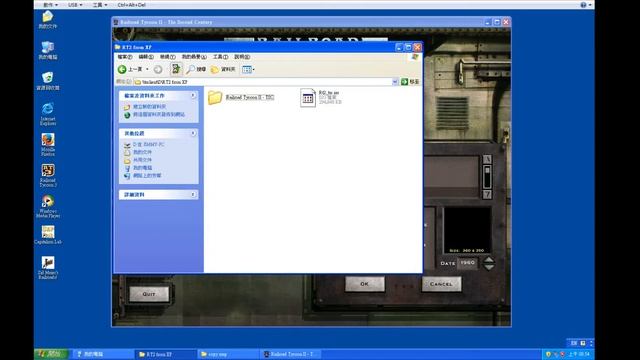Click the Make a new folder link
The height and width of the screenshot is (360, 640).
149,107
